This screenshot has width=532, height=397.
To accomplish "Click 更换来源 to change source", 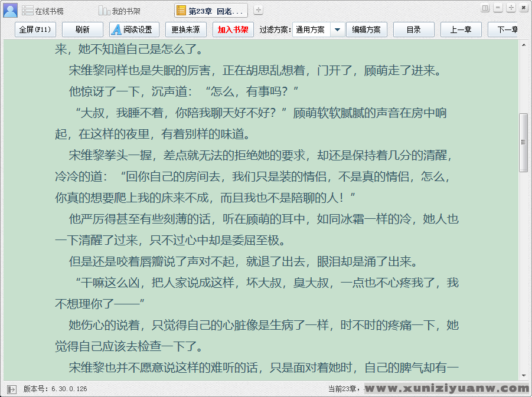I will (185, 29).
